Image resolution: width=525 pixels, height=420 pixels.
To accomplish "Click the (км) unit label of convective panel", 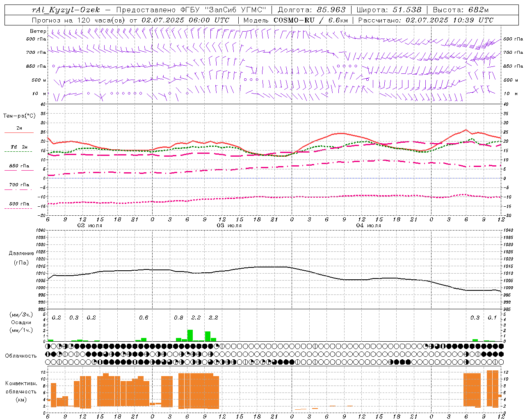I will [21, 399].
